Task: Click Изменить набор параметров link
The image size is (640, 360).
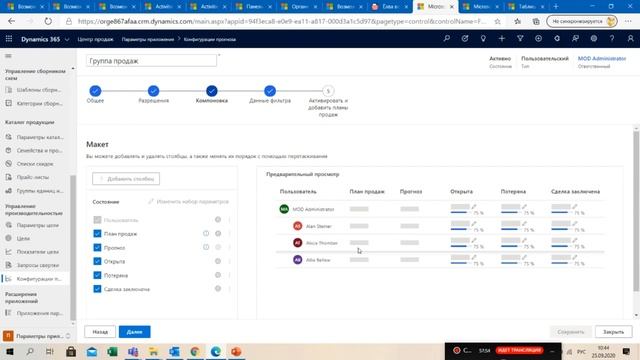Action: click(x=188, y=202)
